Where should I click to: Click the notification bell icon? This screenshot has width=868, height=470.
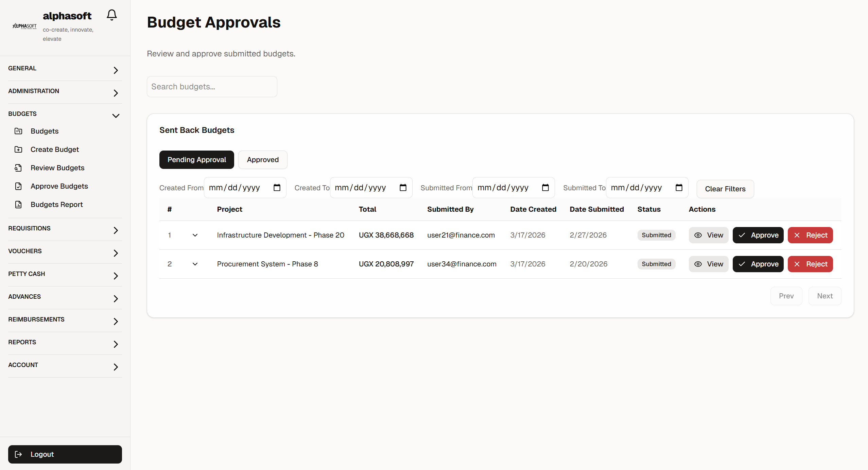111,15
